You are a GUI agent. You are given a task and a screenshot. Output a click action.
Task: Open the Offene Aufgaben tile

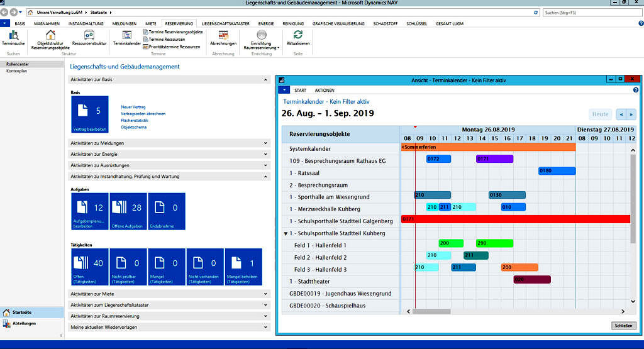[128, 211]
